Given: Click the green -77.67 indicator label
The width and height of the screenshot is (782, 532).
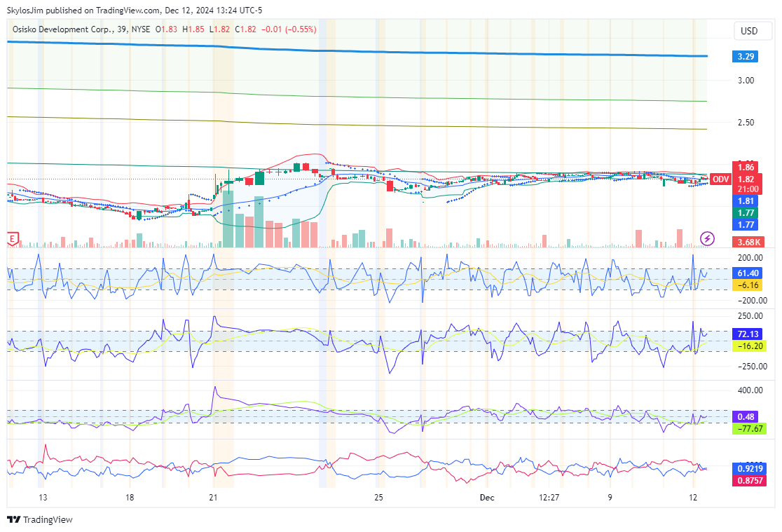Looking at the screenshot, I should click(x=748, y=428).
